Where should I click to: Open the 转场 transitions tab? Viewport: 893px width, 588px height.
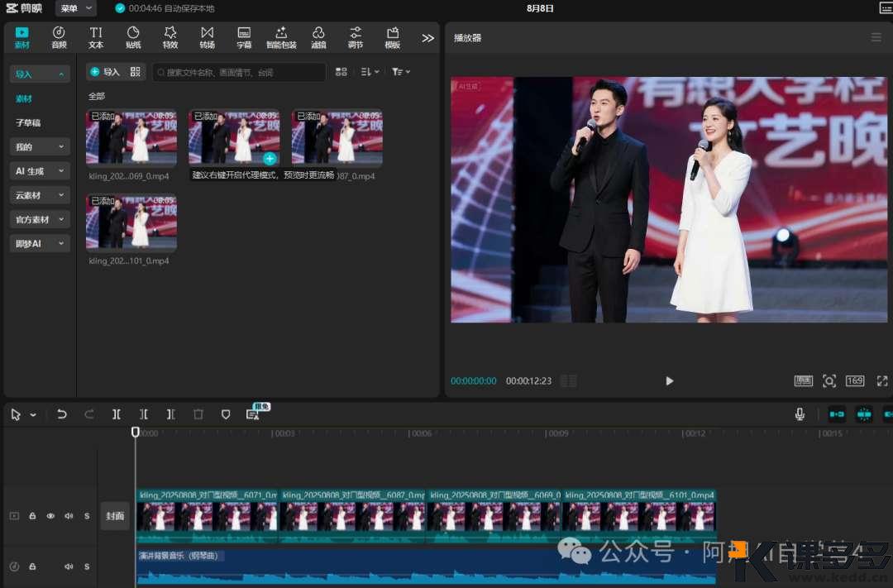pos(208,37)
